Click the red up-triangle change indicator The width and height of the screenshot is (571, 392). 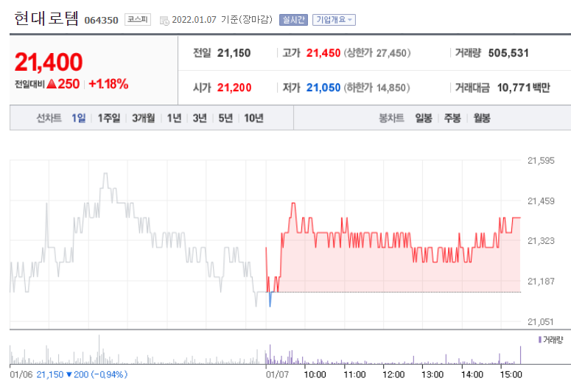(52, 84)
